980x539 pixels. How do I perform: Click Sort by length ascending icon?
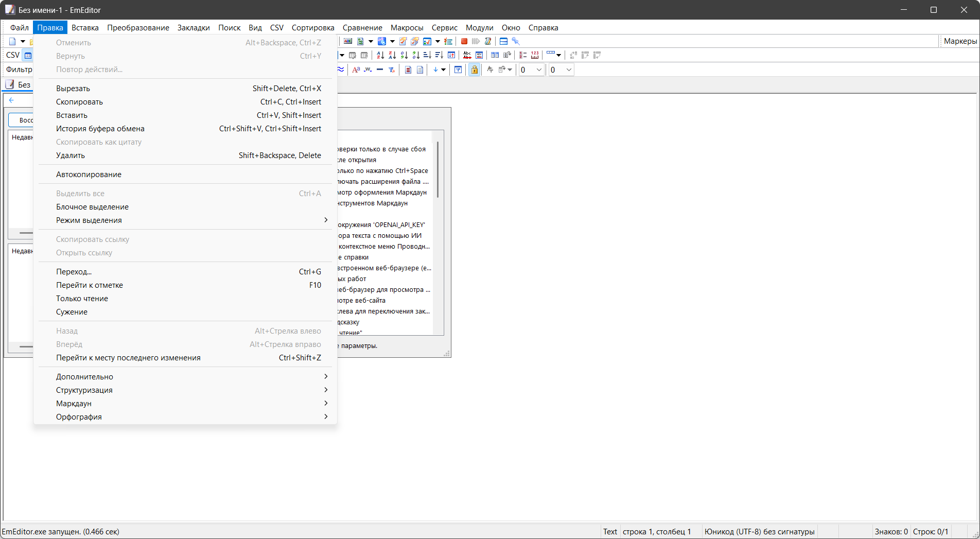click(427, 55)
